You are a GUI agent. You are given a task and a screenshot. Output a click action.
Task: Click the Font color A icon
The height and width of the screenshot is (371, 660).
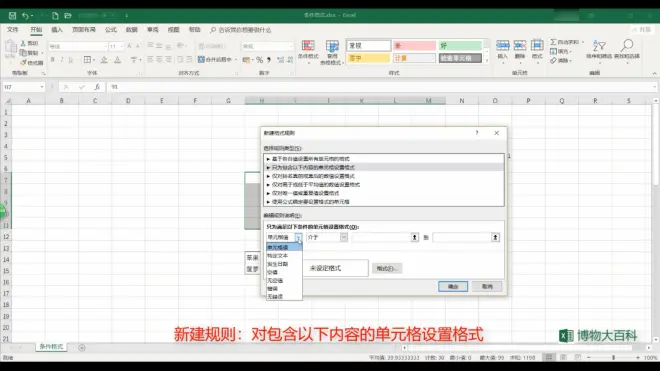click(x=117, y=60)
